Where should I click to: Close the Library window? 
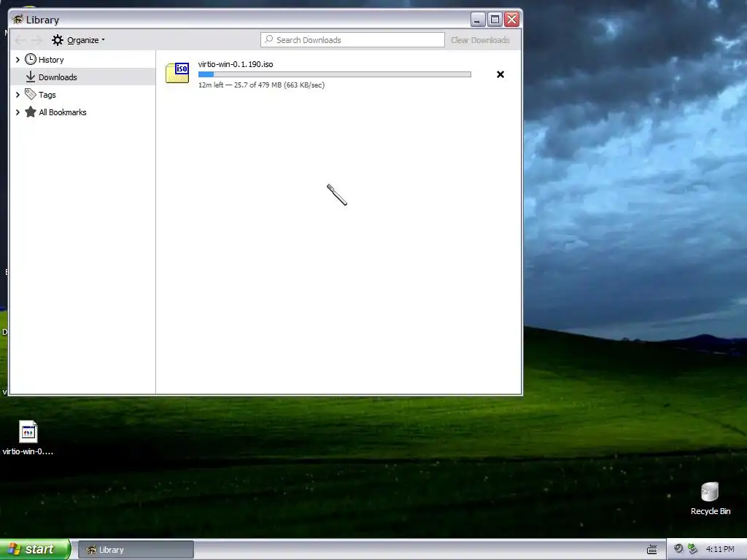coord(511,20)
